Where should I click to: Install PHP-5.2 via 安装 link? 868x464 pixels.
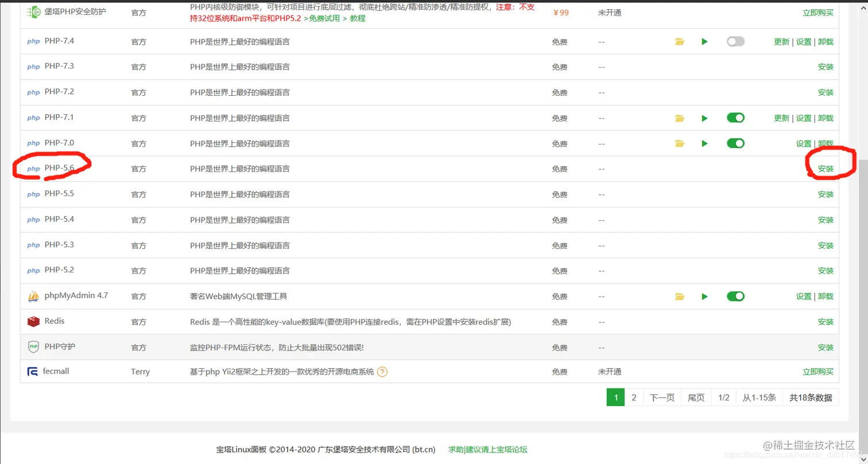pyautogui.click(x=826, y=271)
